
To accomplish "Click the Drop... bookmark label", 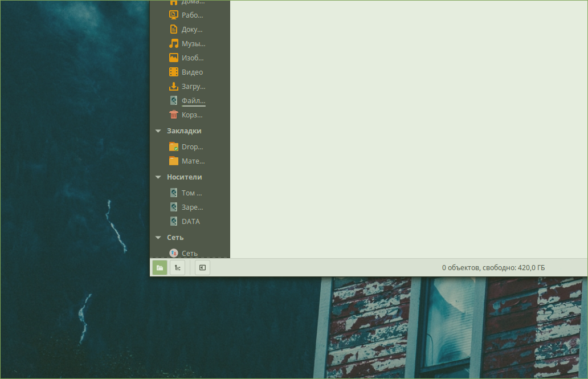I will point(193,146).
